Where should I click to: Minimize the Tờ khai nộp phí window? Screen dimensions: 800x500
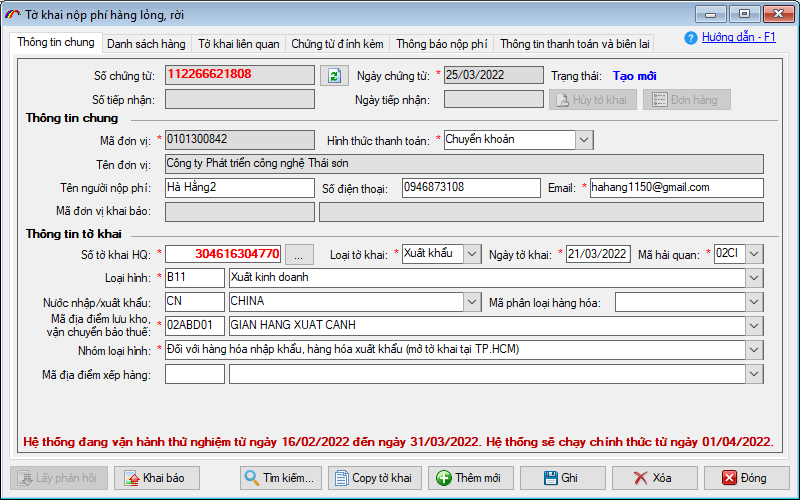coord(711,14)
